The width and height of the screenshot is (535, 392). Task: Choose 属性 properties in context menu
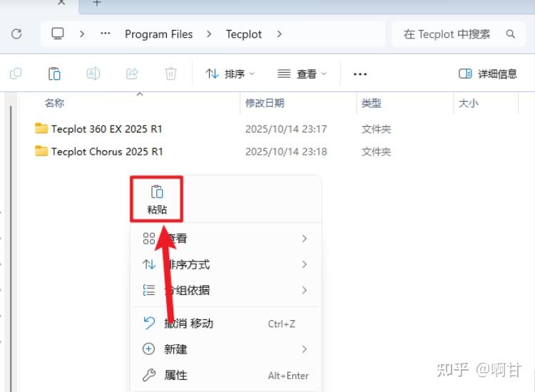[225, 376]
